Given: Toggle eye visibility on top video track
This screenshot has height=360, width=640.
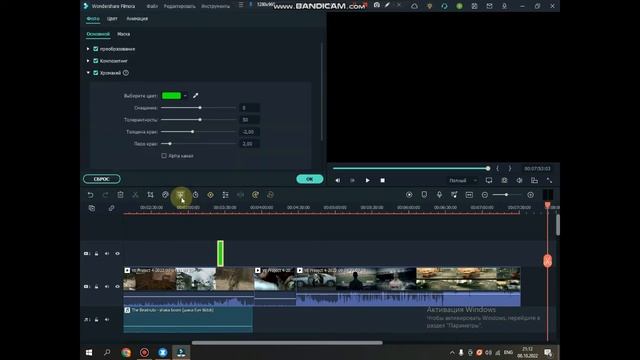Looking at the screenshot, I should pyautogui.click(x=118, y=253).
